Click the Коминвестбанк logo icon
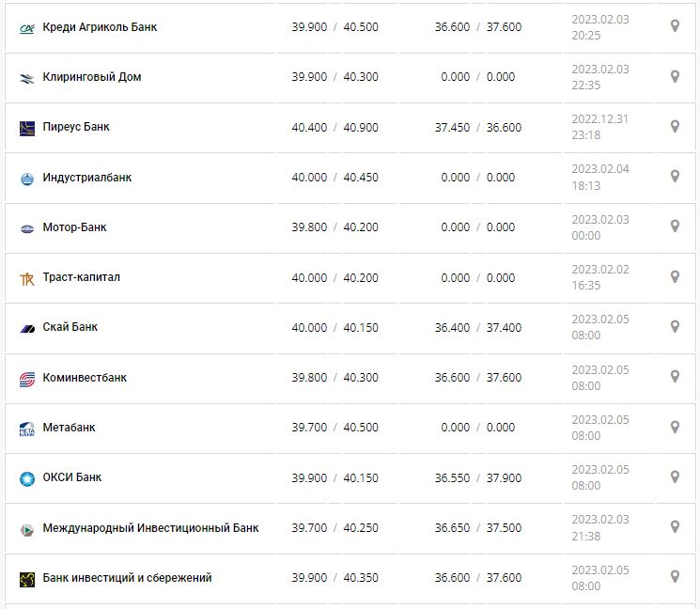Viewport: 700px width, 609px height. coord(26,379)
